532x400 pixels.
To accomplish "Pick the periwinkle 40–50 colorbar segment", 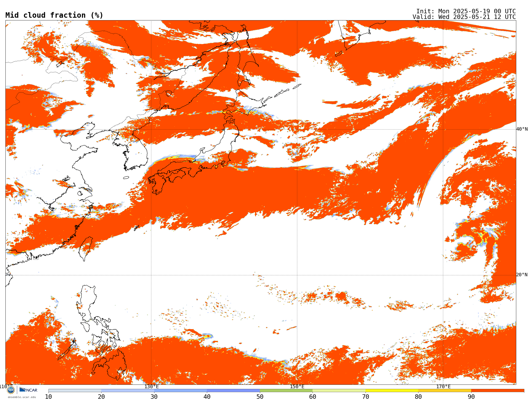I will point(233,391).
